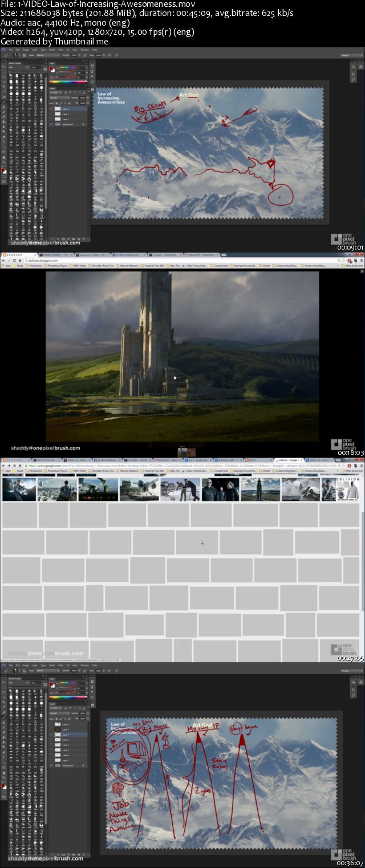Click the color spectrum bar in the first frame's Color panel
Screen dimensions: 365x868
[x=68, y=82]
